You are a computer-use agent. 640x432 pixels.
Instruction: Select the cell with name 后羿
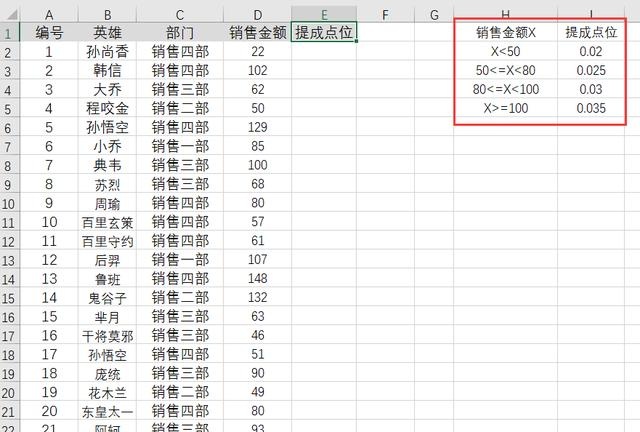pyautogui.click(x=107, y=260)
